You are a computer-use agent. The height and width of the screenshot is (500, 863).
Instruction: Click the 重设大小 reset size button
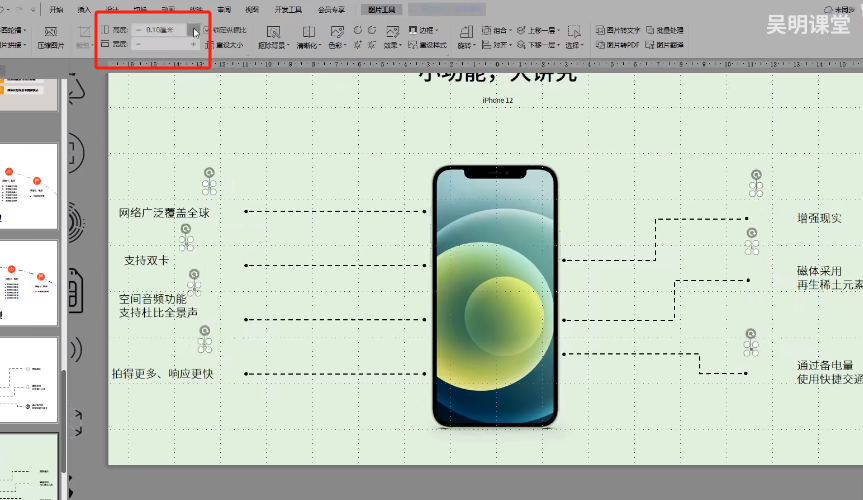click(x=224, y=45)
